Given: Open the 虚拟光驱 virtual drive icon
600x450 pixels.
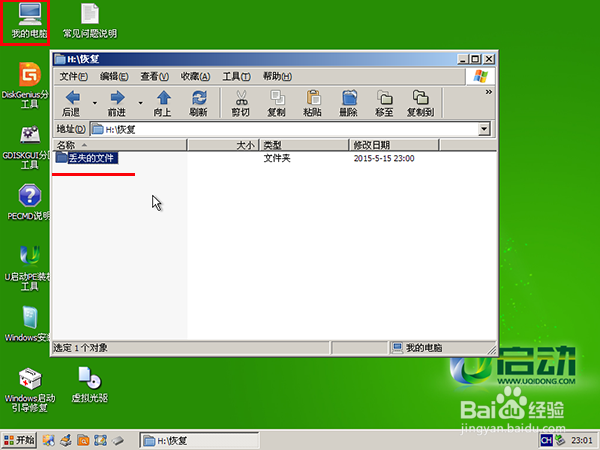Looking at the screenshot, I should click(x=90, y=385).
